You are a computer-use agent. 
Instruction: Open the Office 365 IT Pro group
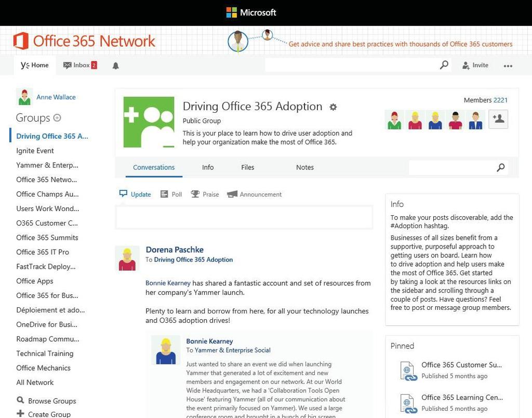pos(43,252)
